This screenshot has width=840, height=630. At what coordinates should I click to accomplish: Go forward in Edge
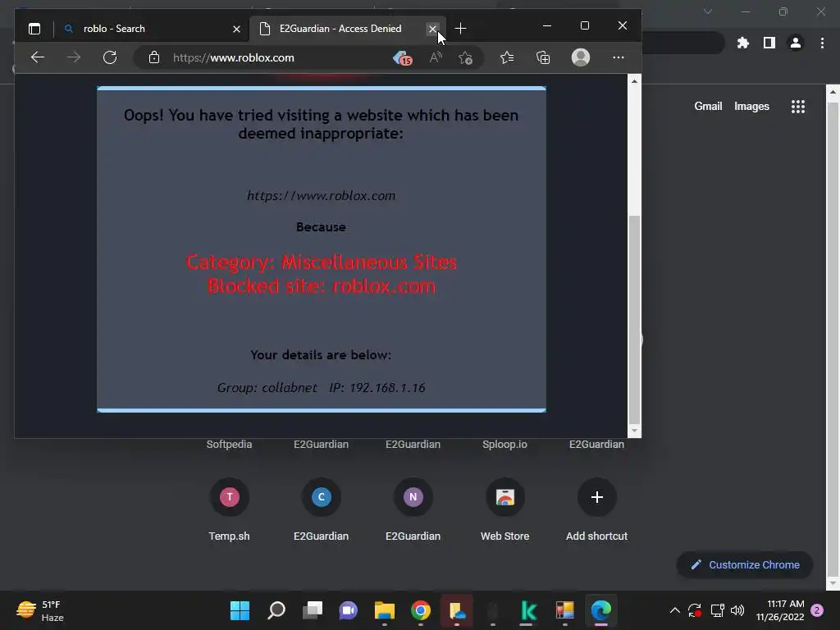tap(73, 57)
